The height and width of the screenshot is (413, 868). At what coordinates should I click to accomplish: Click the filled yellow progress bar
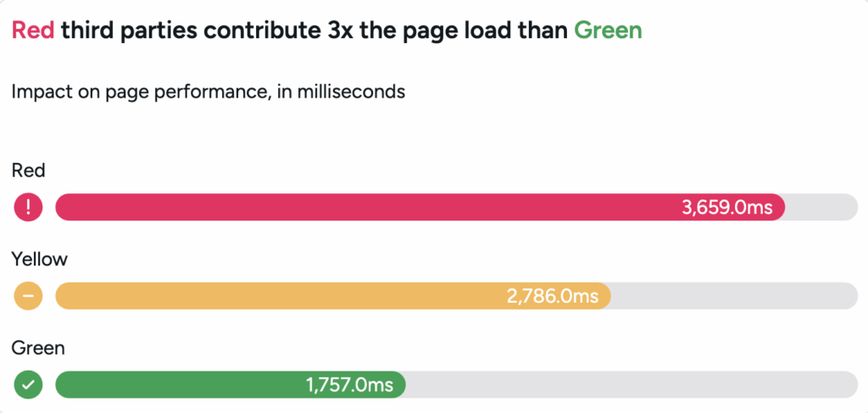coord(280,296)
